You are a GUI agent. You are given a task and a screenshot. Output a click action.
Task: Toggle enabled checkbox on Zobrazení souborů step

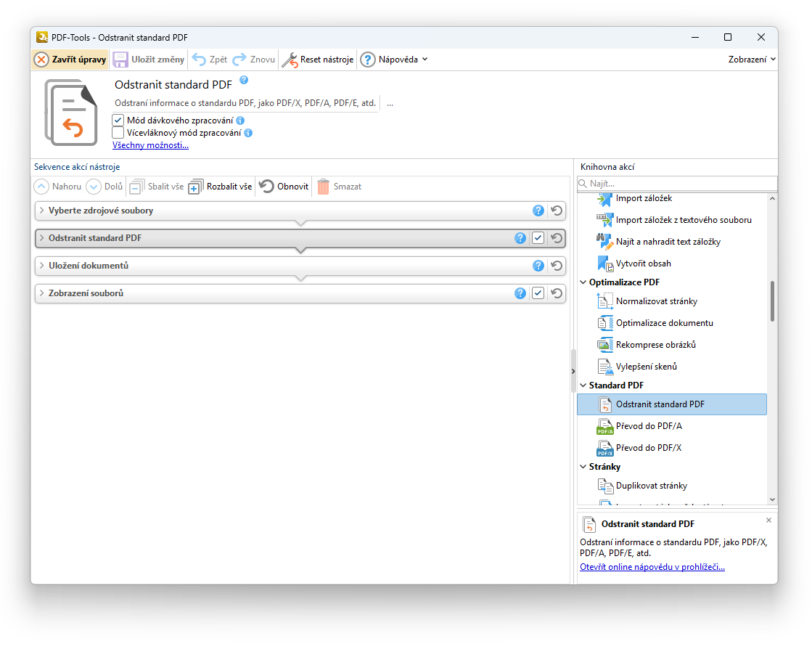pyautogui.click(x=538, y=293)
